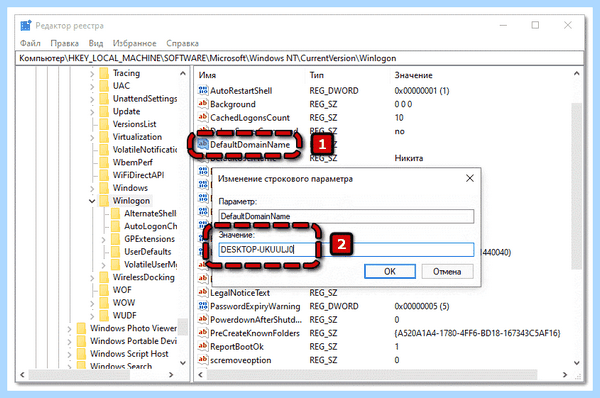Screen dimensions: 600x398
Task: Confirm the string edit with OK
Action: tap(390, 271)
